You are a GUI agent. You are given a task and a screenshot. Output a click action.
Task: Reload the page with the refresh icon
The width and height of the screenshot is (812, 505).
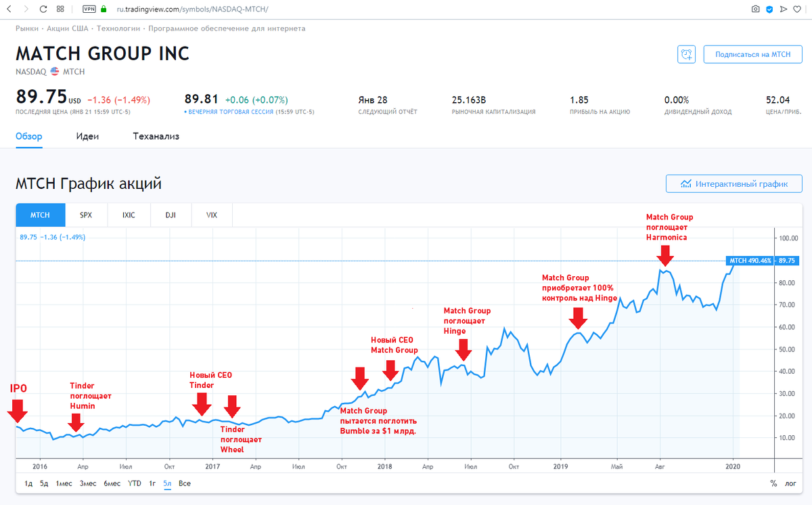43,9
